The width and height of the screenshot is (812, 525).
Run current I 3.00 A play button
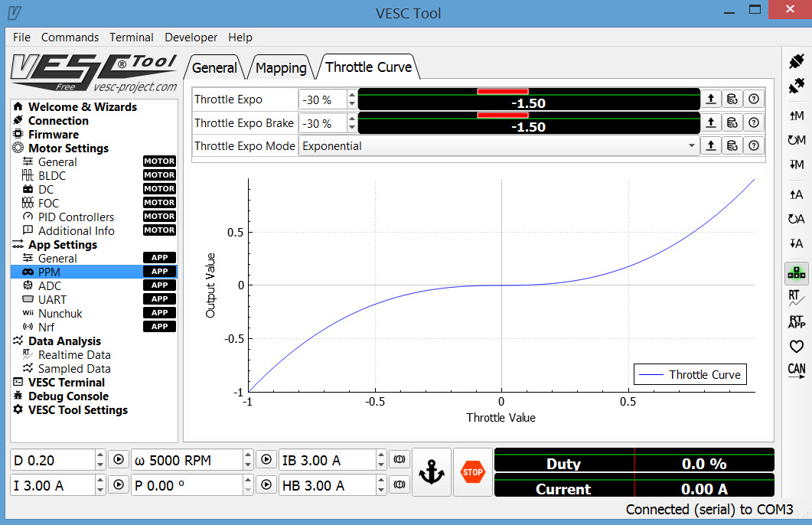coord(119,484)
